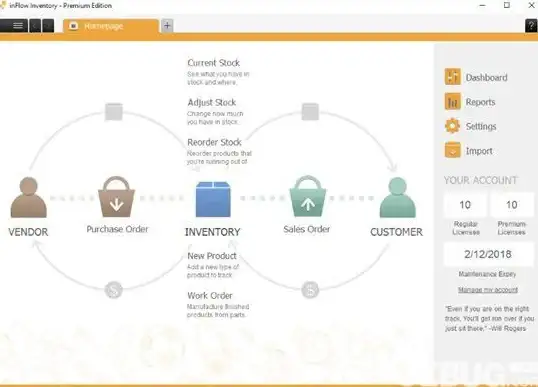Open the Dashboard icon in sidebar

pyautogui.click(x=453, y=77)
